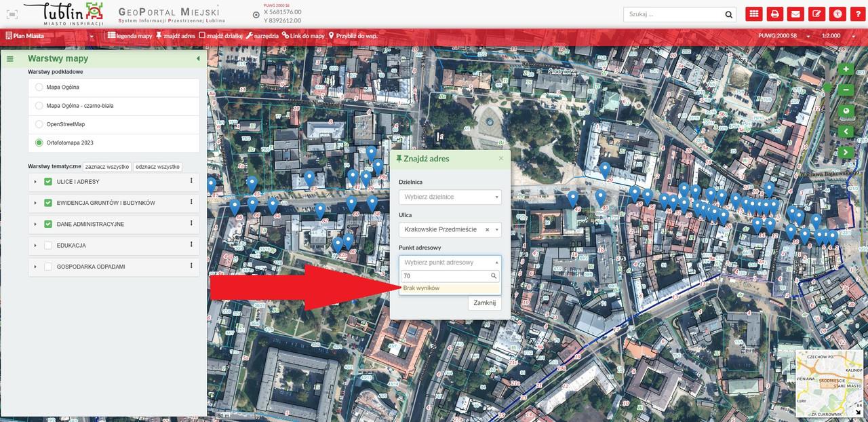Image resolution: width=868 pixels, height=422 pixels.
Task: Click Link do mapy in toolbar
Action: [304, 35]
